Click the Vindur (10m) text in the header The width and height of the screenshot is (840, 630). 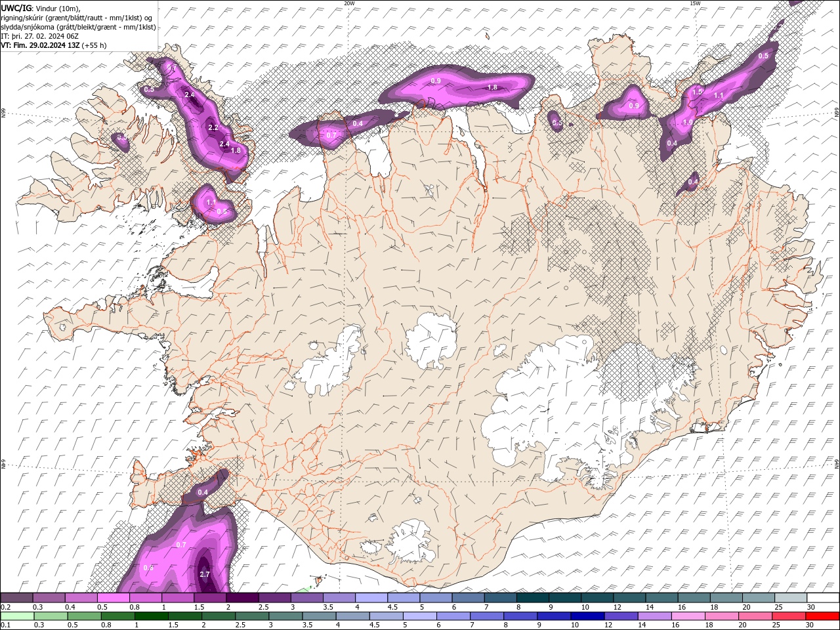(58, 8)
